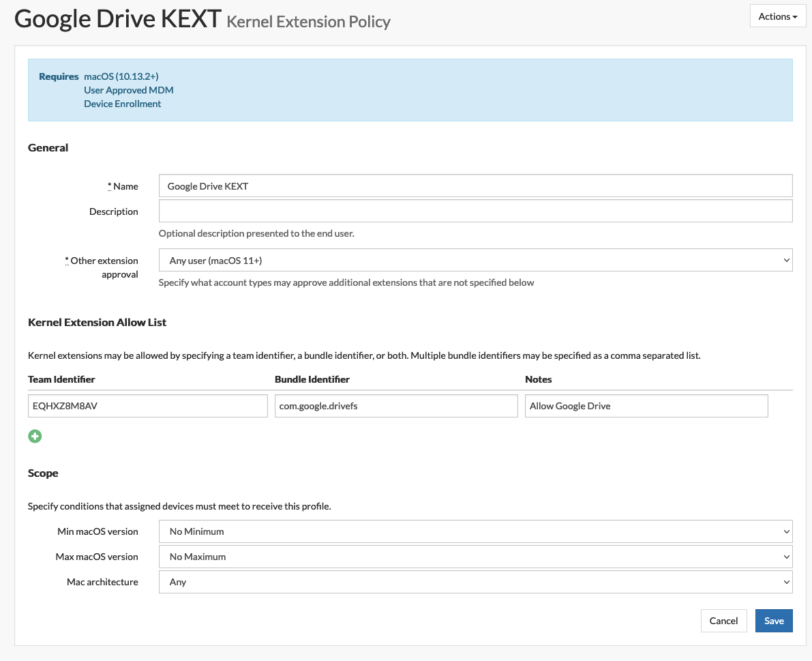Click the macOS (10.13.2+) requirement link
Screen dimensions: 812x661
tap(121, 76)
